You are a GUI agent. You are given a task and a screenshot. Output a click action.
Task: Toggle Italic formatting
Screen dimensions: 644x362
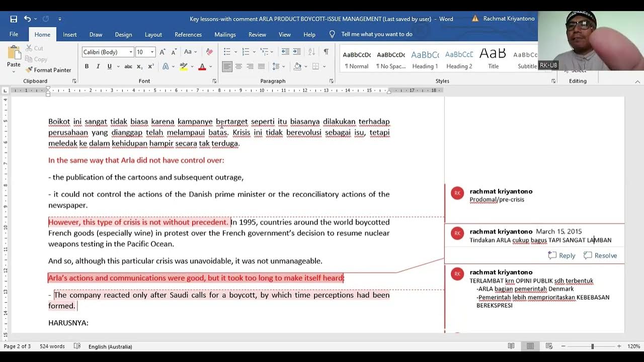[98, 66]
